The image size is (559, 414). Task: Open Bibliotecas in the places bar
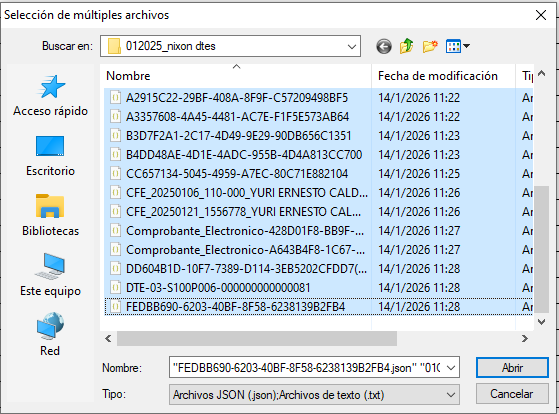pos(51,215)
